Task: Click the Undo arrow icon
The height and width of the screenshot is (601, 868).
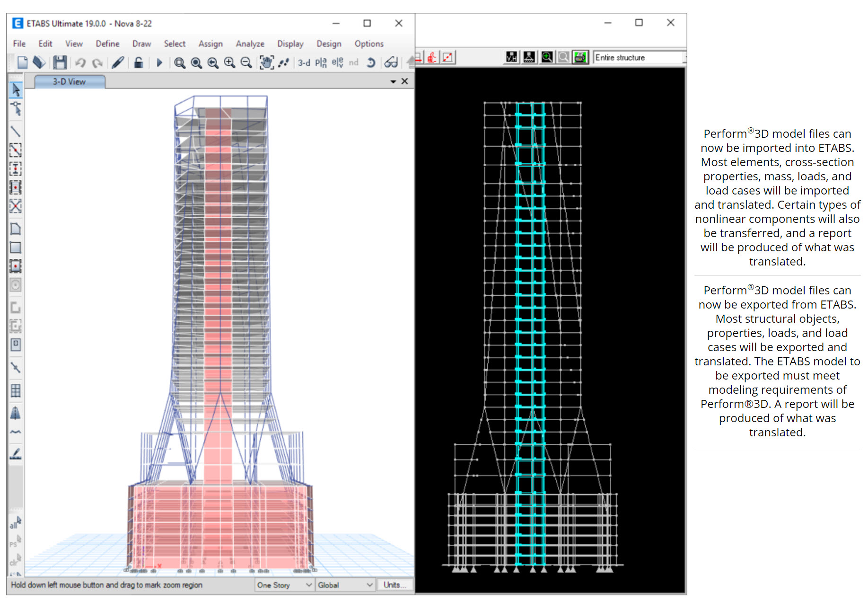Action: click(80, 62)
